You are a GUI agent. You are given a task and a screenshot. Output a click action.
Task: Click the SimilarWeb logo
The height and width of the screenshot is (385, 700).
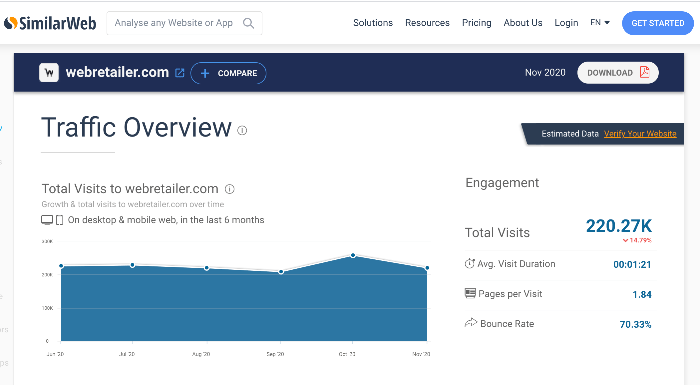(x=50, y=23)
